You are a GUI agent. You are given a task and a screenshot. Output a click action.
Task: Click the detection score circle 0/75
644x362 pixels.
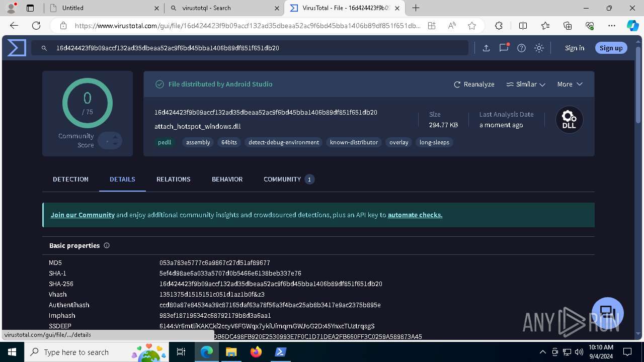click(x=88, y=103)
